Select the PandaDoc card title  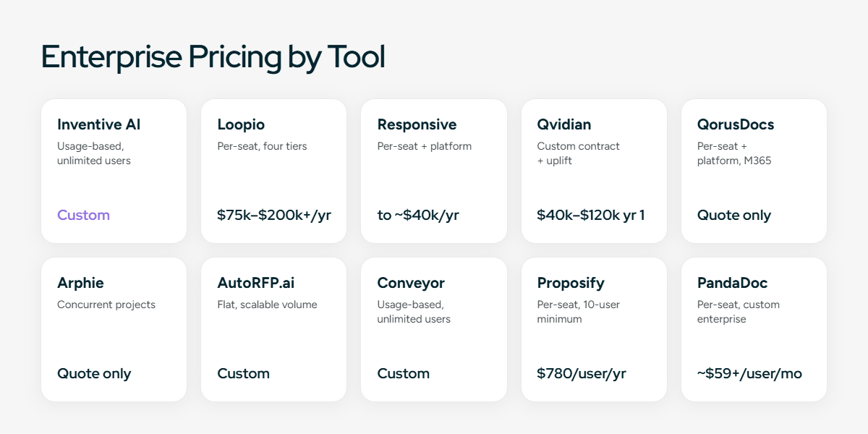(733, 283)
